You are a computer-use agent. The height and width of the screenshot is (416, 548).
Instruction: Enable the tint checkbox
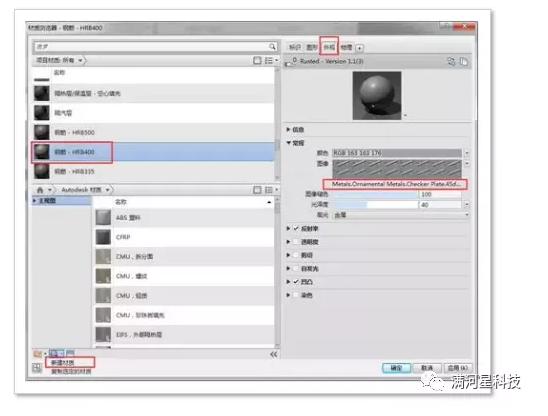pos(296,295)
